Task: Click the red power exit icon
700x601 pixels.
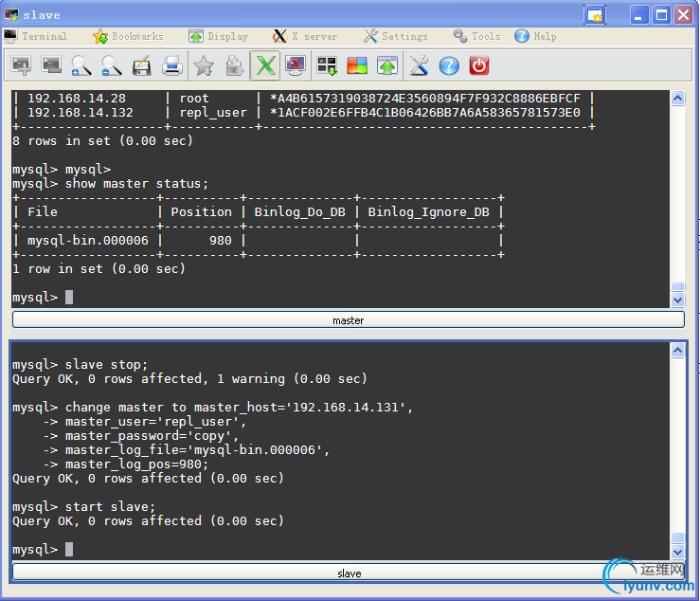Action: 479,65
